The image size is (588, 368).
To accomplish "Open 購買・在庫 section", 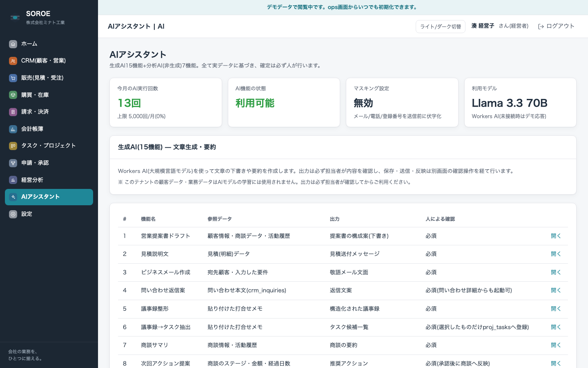I will (x=49, y=95).
